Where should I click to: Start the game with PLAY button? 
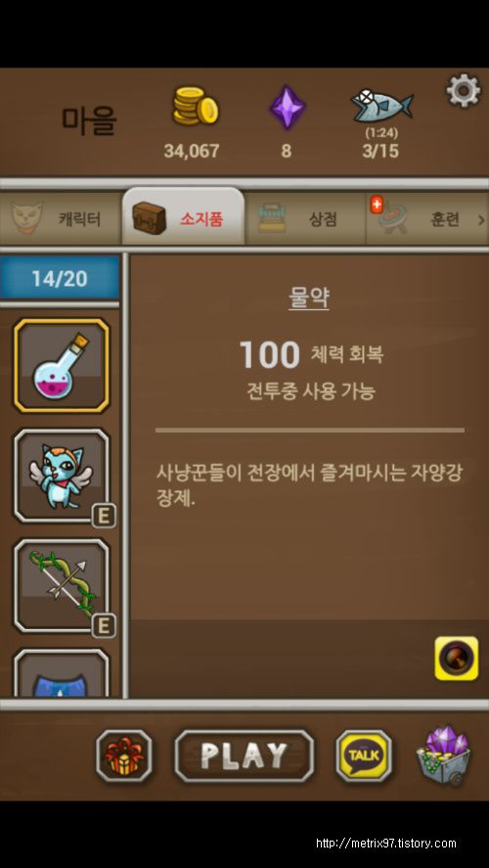click(x=244, y=755)
